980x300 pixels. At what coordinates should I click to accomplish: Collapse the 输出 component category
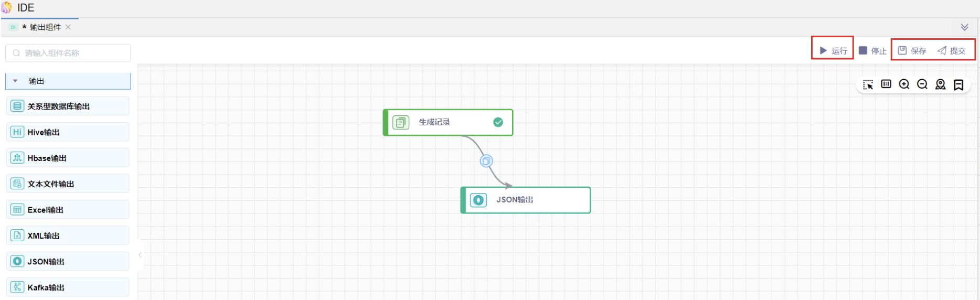(15, 81)
